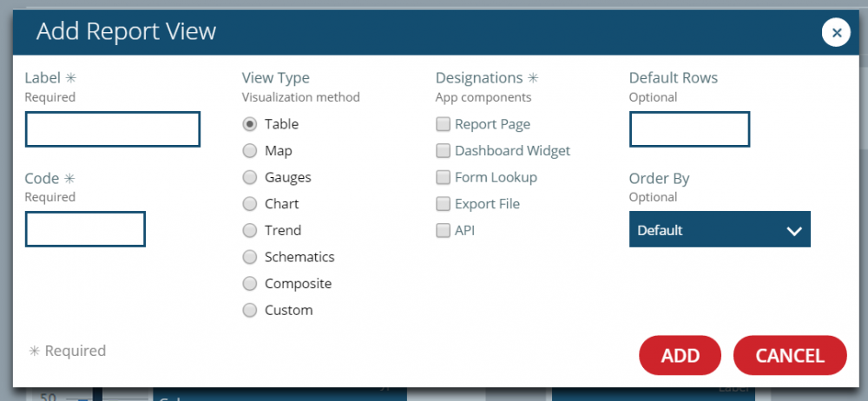This screenshot has width=868, height=401.
Task: Click the Default Rows input box
Action: [x=689, y=129]
